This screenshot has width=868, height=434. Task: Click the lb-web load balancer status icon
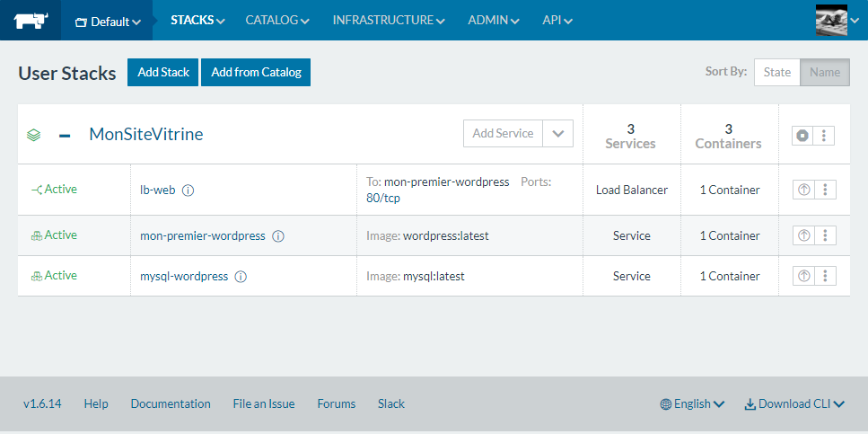point(37,190)
